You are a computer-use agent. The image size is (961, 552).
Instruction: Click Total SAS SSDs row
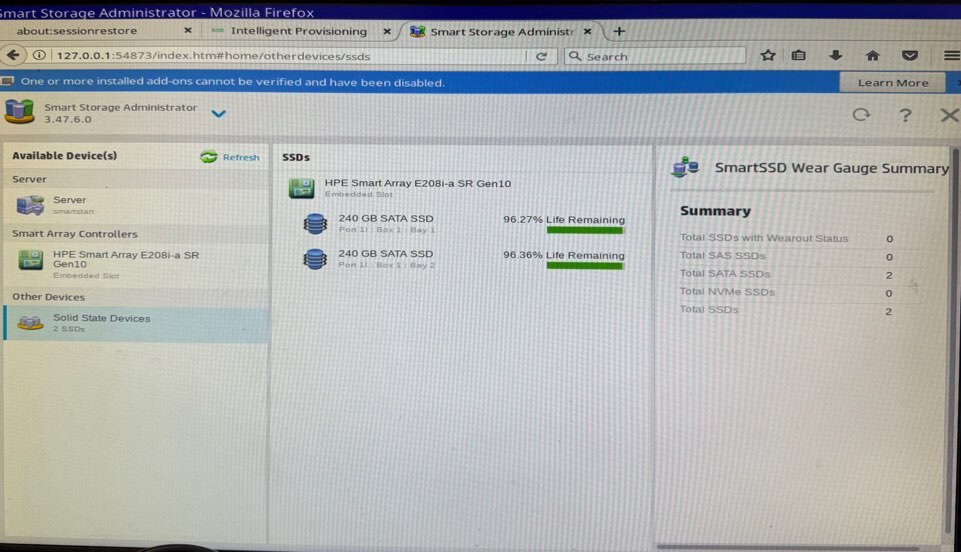coord(786,256)
